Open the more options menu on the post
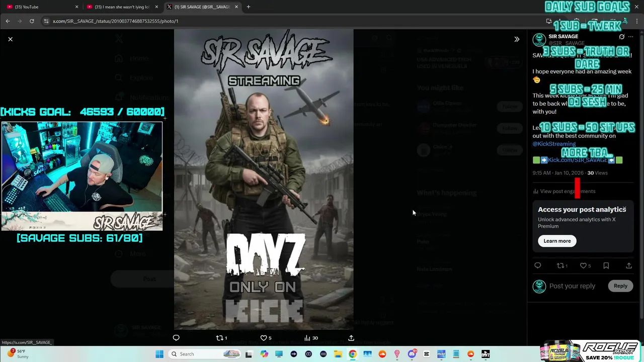Viewport: 644px width, 362px height. point(631,37)
